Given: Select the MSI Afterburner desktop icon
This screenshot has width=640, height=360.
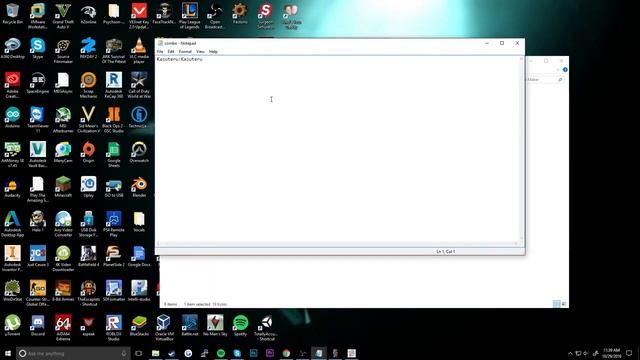Looking at the screenshot, I should click(x=63, y=120).
